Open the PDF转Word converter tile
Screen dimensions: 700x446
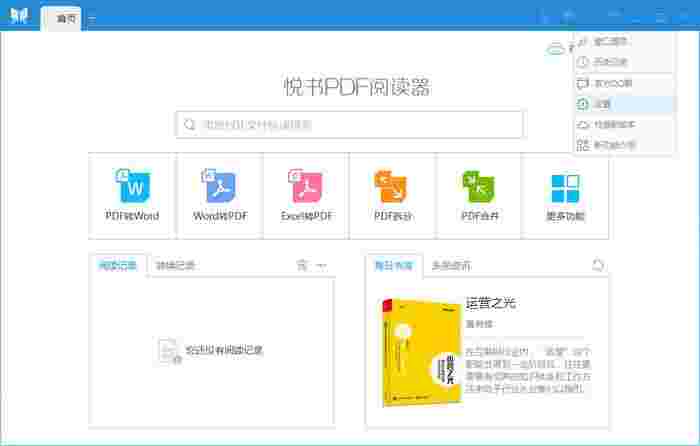(131, 196)
